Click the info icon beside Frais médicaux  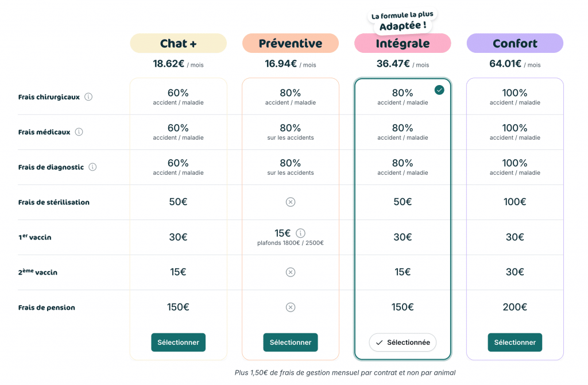pyautogui.click(x=80, y=132)
